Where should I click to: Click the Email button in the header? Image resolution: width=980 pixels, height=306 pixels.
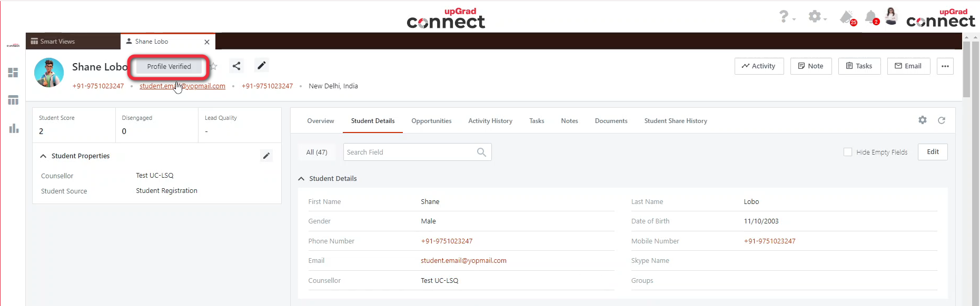tap(908, 66)
